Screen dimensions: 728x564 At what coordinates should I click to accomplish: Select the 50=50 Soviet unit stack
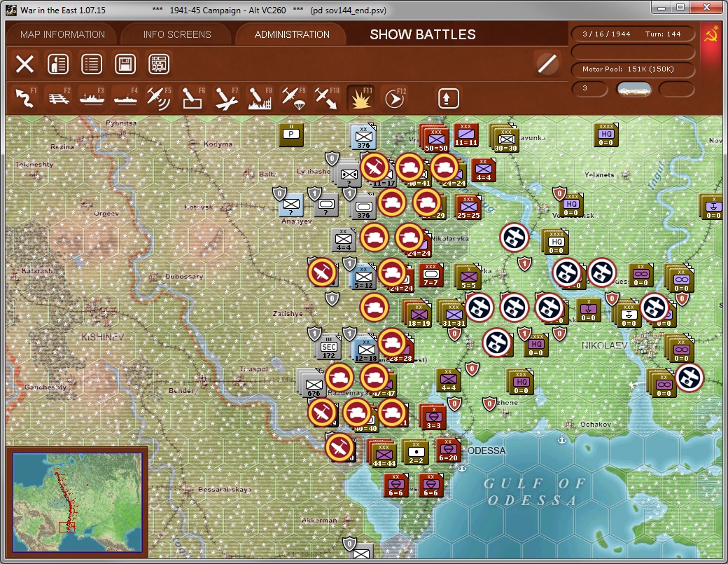(435, 138)
